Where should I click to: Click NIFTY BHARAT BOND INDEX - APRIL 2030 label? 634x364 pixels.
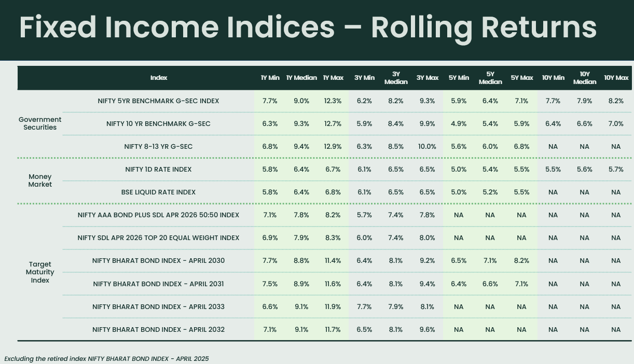(158, 260)
